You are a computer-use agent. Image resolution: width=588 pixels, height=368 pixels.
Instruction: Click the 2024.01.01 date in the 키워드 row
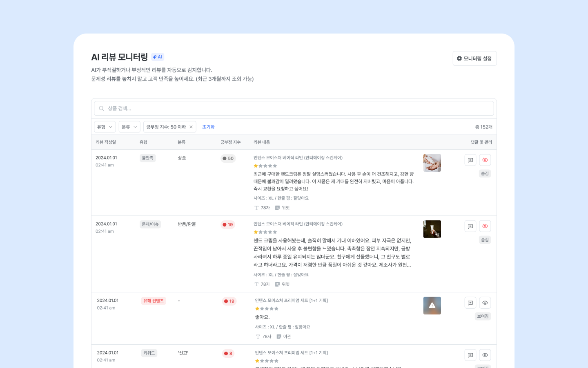click(x=108, y=352)
